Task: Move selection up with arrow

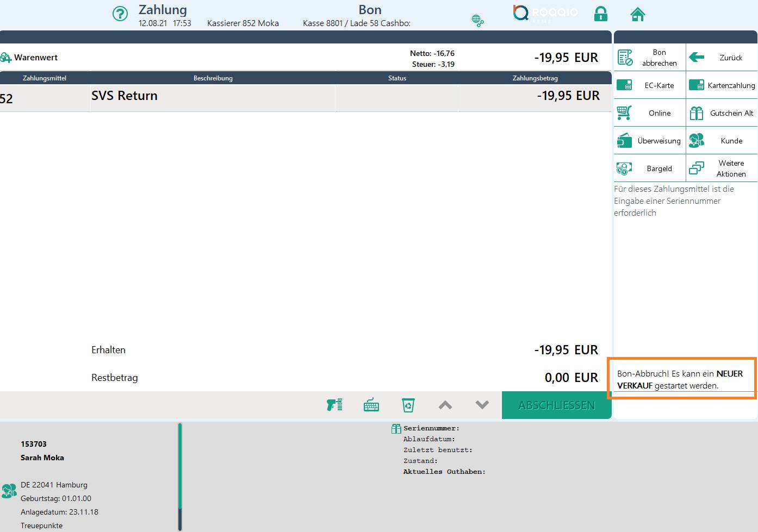Action: 445,405
